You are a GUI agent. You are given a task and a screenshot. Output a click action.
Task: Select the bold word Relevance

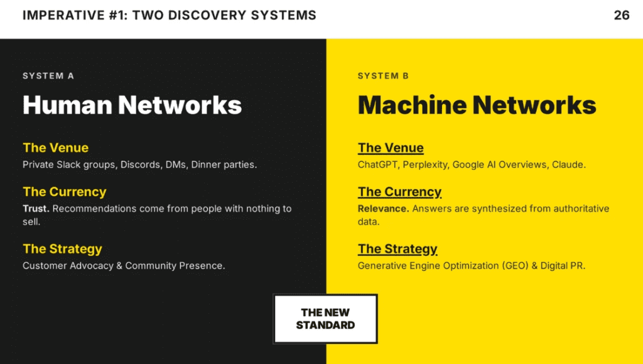click(x=383, y=208)
